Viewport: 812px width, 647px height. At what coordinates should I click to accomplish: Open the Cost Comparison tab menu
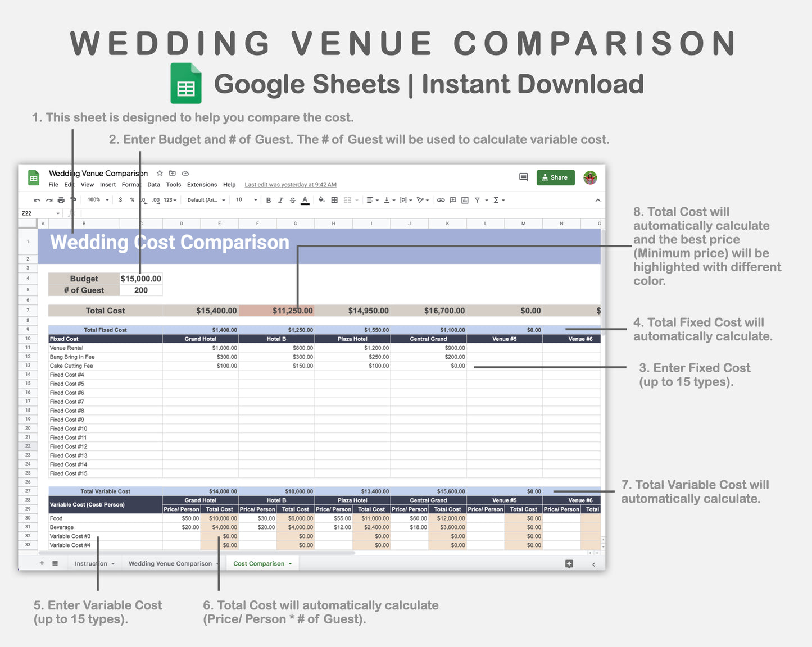pyautogui.click(x=291, y=563)
